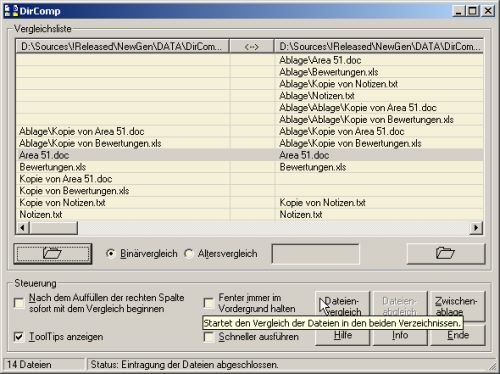Select 'Ablage\Ablage\Kopie von Area 51.doc'

(358, 108)
